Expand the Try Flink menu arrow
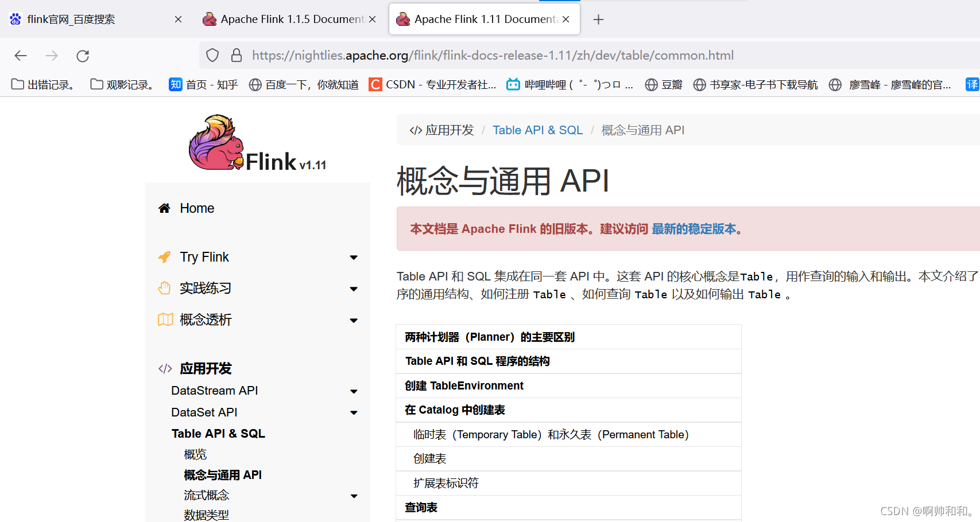 354,258
